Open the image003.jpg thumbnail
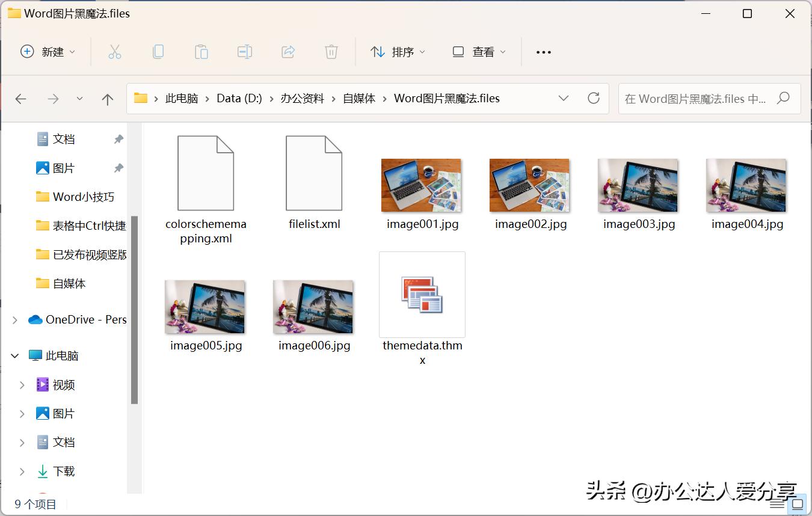812x516 pixels. click(638, 185)
